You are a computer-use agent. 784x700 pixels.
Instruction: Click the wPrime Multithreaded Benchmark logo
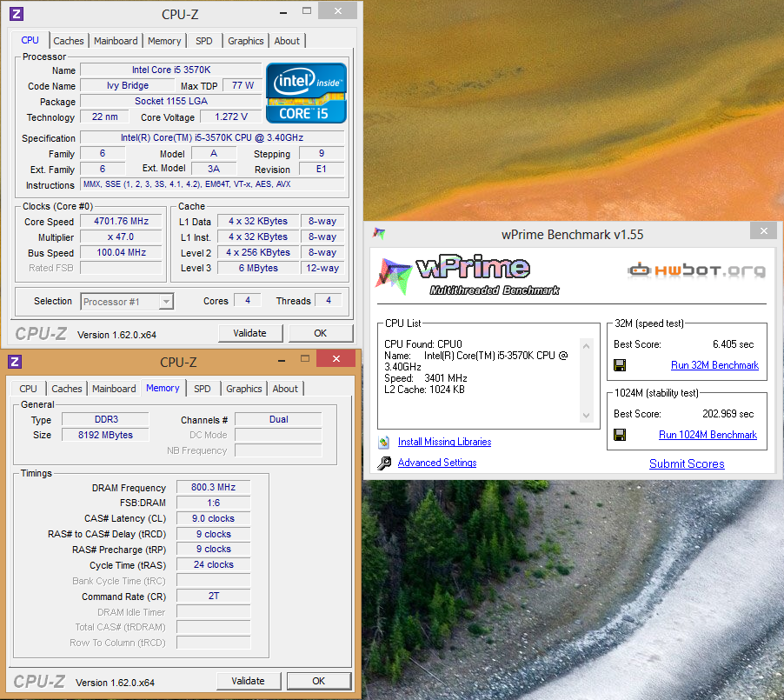tap(468, 275)
